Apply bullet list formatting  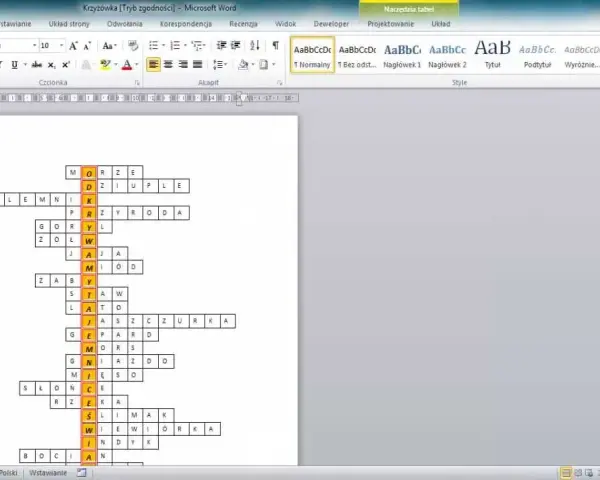coord(153,46)
